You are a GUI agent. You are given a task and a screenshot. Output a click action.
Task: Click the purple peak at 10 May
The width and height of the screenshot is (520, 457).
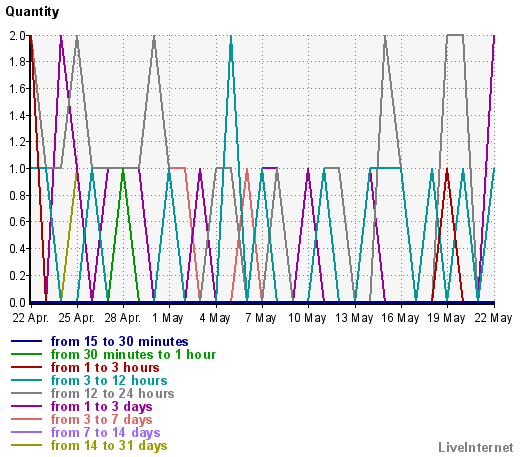[308, 170]
